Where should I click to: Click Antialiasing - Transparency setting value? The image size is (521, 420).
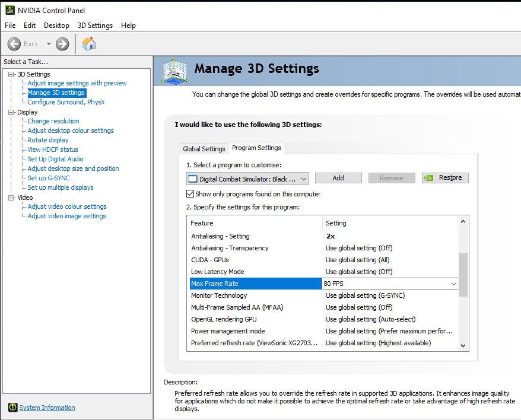click(359, 248)
